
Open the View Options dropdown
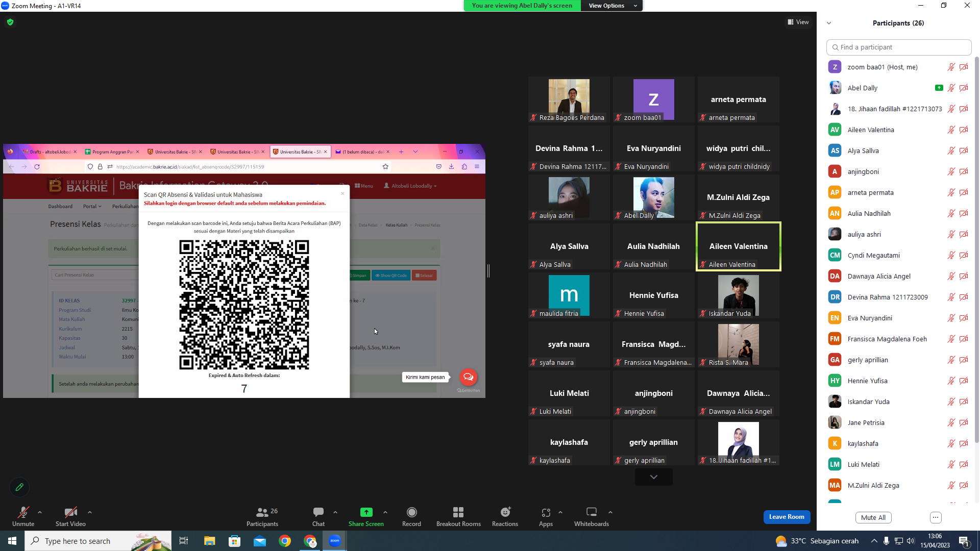pyautogui.click(x=612, y=6)
